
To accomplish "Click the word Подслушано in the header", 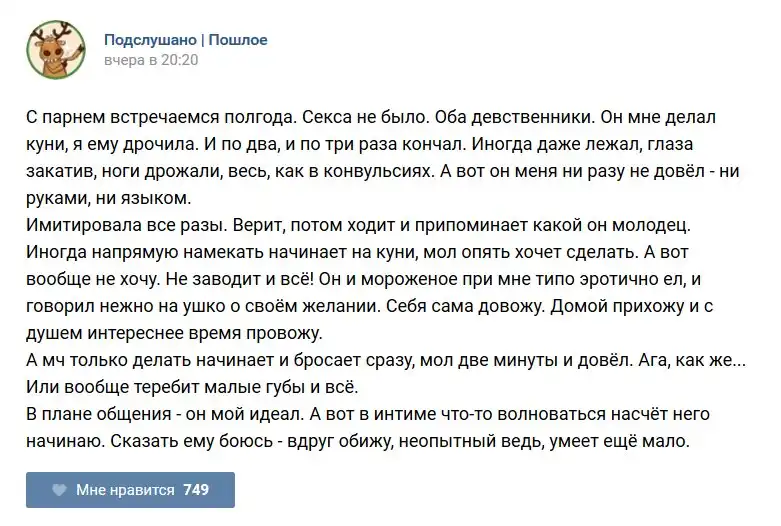I will coord(150,40).
